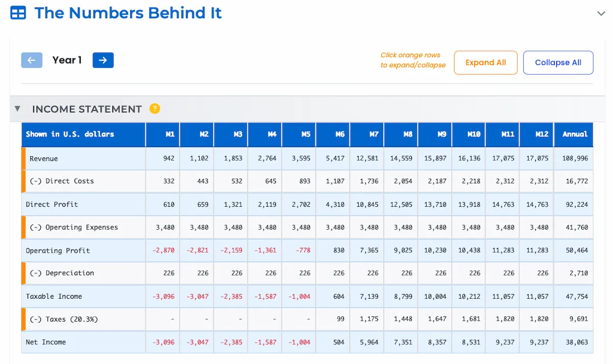Click the yellow help question mark icon
The width and height of the screenshot is (613, 364).
pyautogui.click(x=155, y=109)
